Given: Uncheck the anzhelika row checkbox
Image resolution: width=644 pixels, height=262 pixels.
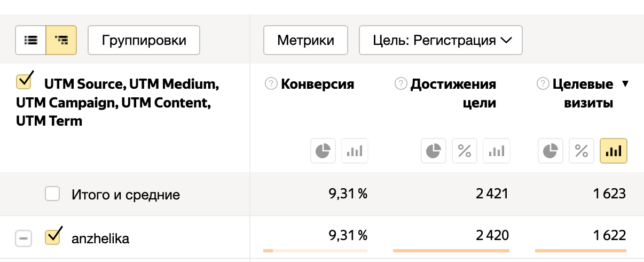Looking at the screenshot, I should pyautogui.click(x=52, y=237).
